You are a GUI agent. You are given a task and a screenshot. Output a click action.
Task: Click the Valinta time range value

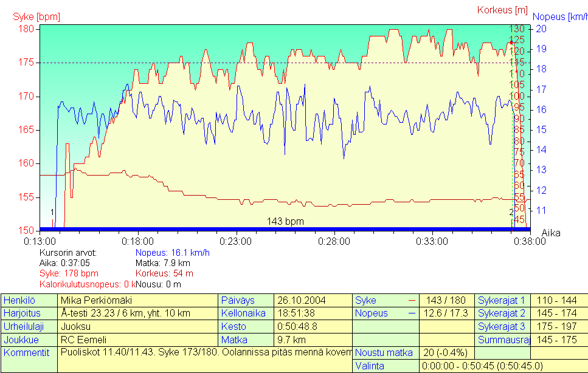(x=481, y=366)
